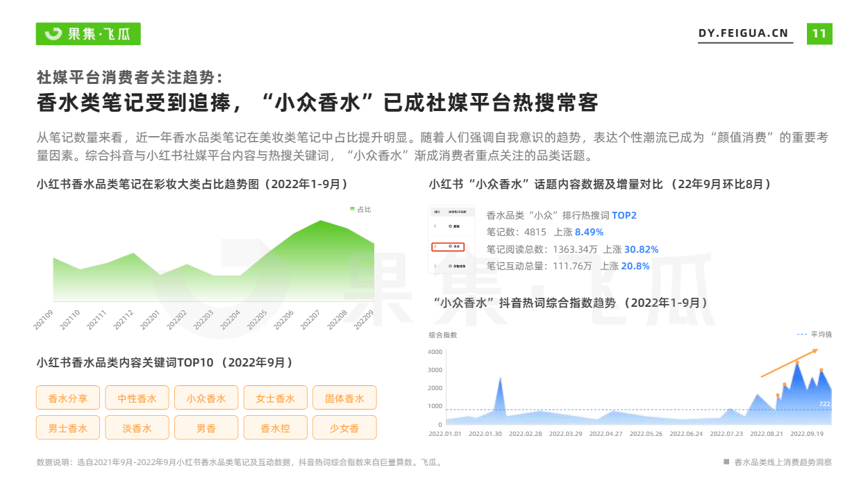This screenshot has width=868, height=488.
Task: Click the 数据说明 footnote text
Action: [x=239, y=462]
